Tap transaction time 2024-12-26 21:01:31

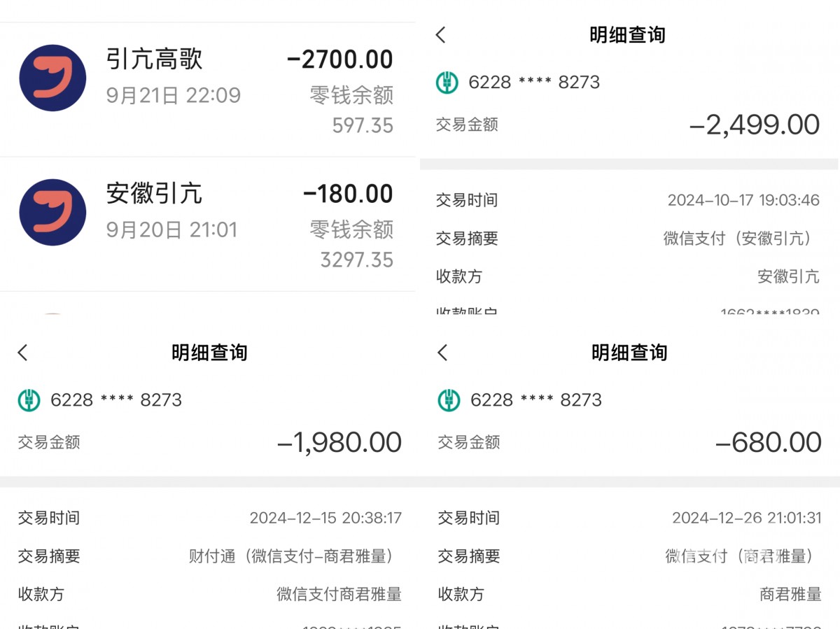click(x=746, y=518)
